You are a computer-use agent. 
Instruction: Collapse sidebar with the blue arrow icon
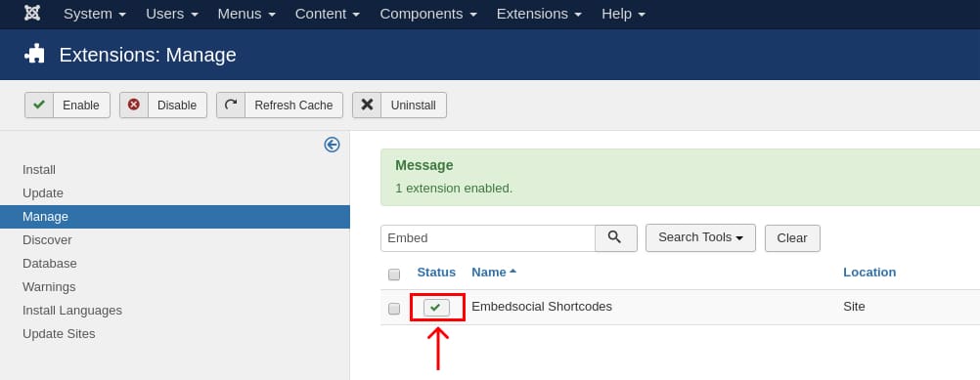tap(332, 145)
